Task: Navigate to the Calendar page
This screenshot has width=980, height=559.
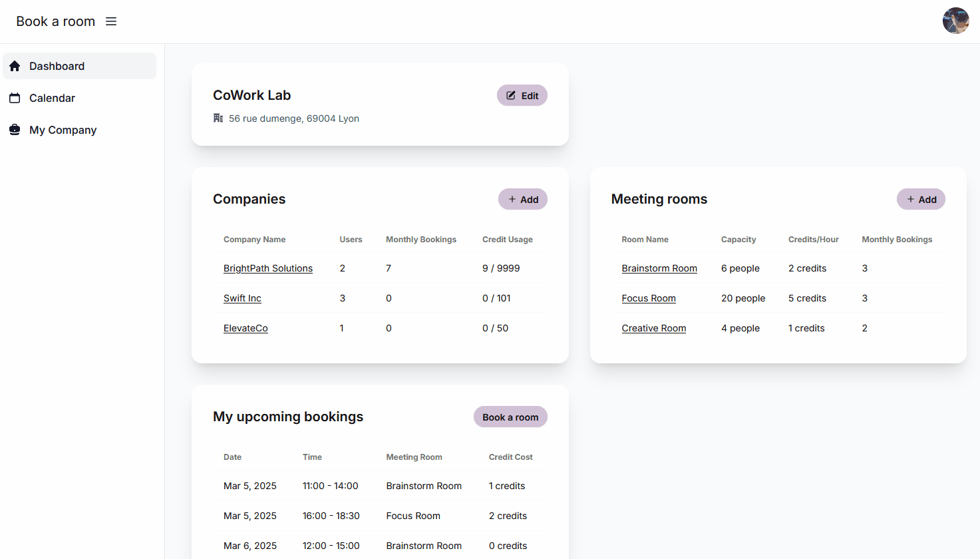Action: pos(51,97)
